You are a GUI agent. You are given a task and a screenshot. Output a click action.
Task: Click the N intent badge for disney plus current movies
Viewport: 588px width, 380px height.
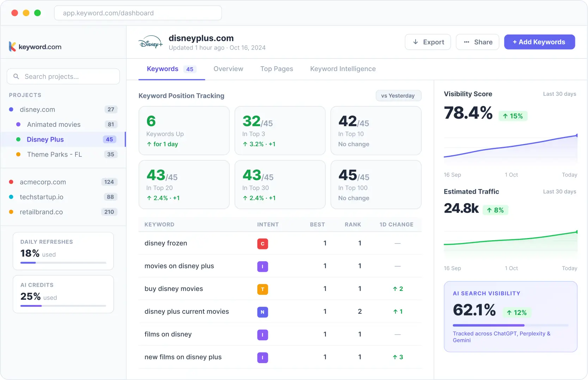click(262, 312)
